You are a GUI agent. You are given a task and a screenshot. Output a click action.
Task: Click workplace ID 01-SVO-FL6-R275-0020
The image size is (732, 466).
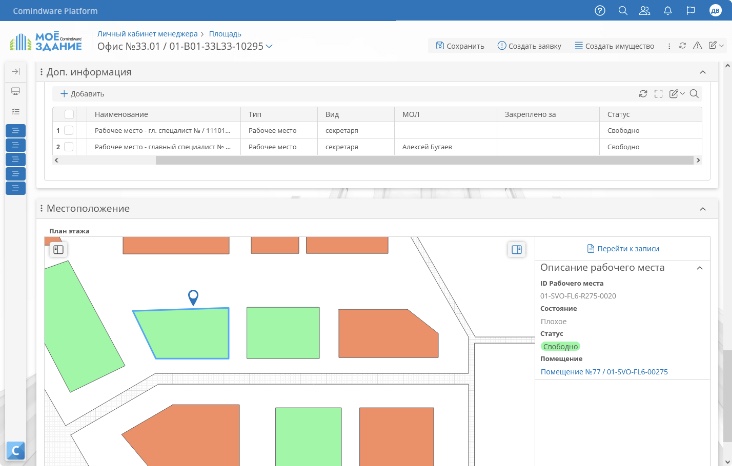[578, 296]
